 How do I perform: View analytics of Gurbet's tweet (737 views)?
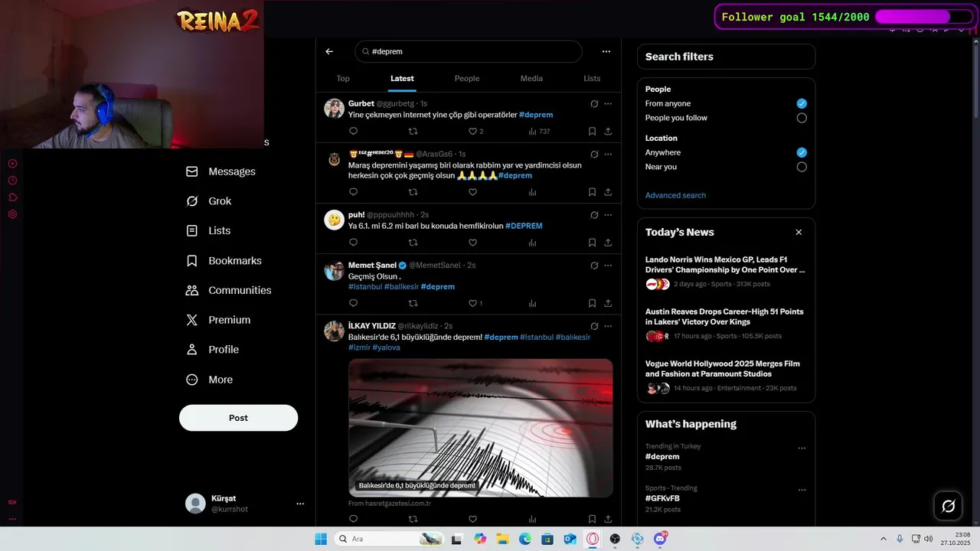(539, 132)
